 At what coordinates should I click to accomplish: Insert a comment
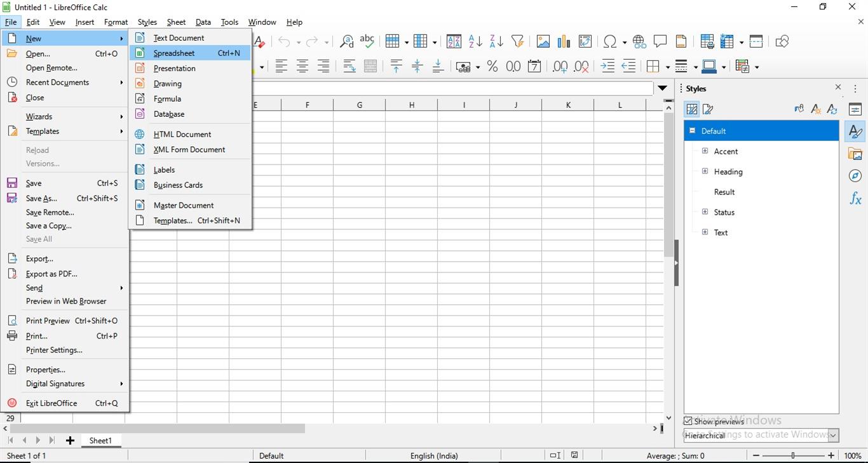[660, 41]
